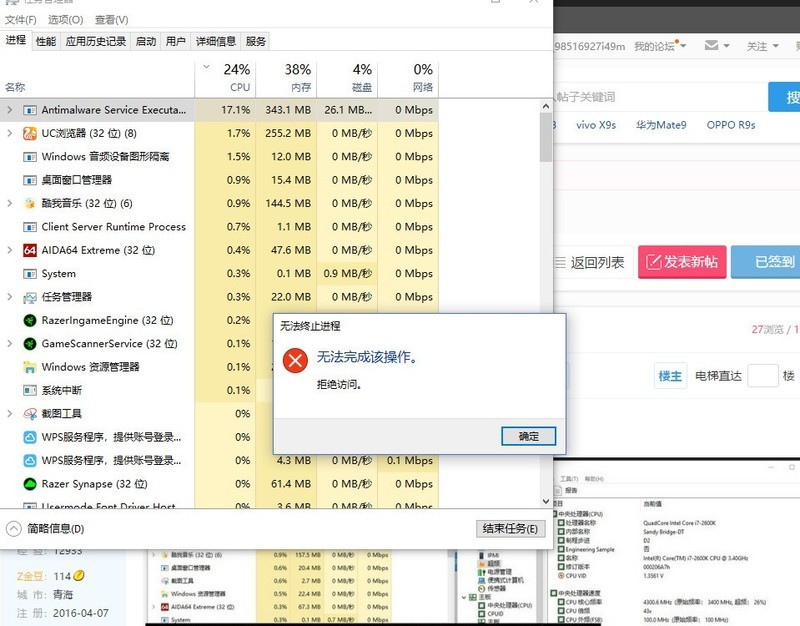The width and height of the screenshot is (800, 626).
Task: Click the RazerIngameEngine green icon
Action: click(30, 320)
